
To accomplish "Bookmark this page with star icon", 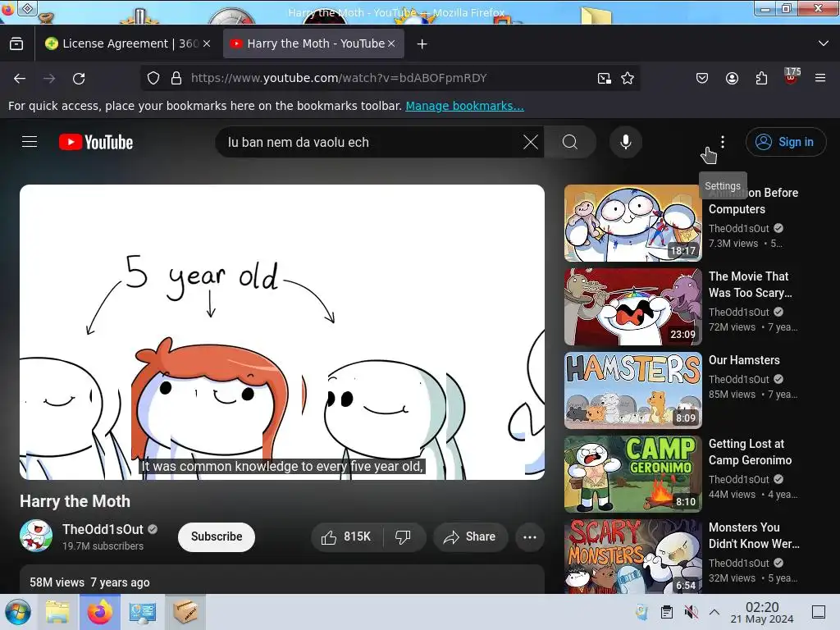I will [x=628, y=78].
